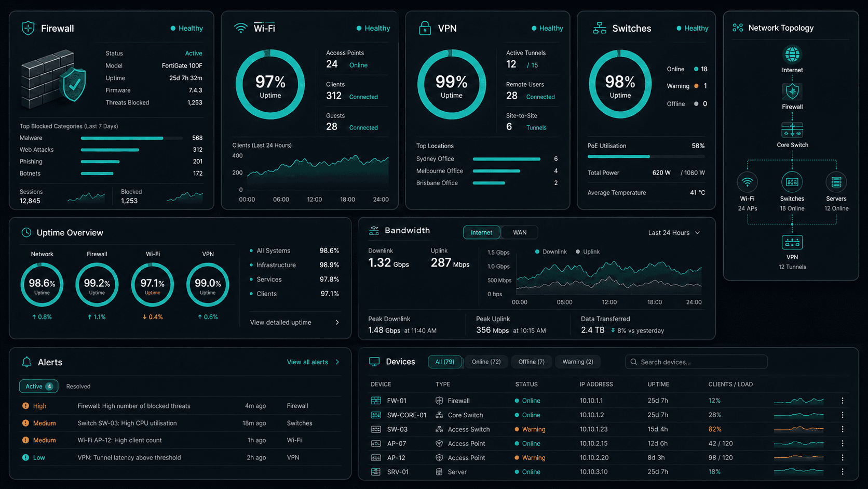Click the Sydney Office location bar
868x489 pixels.
(507, 159)
